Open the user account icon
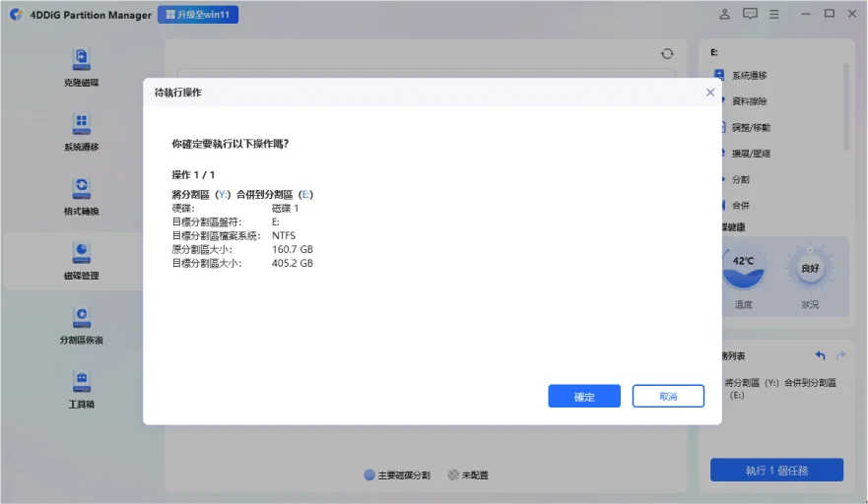Image resolution: width=868 pixels, height=504 pixels. 724,14
